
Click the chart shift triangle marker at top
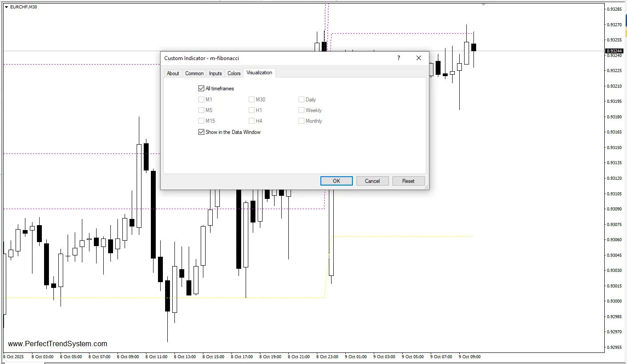tap(483, 4)
